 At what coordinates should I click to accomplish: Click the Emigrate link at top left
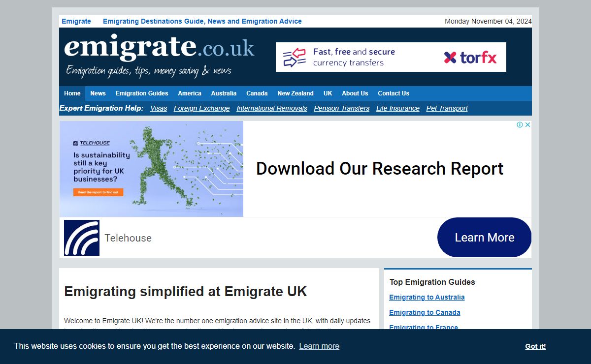76,21
